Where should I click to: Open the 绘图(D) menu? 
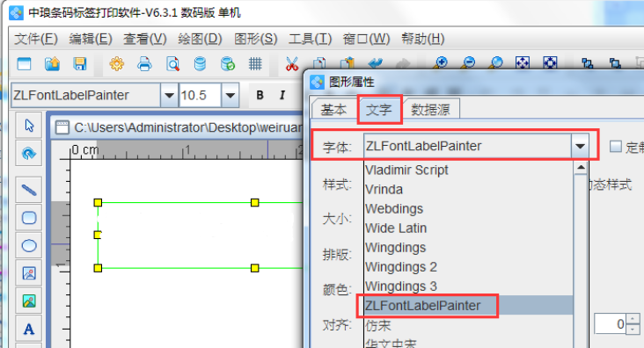[200, 39]
